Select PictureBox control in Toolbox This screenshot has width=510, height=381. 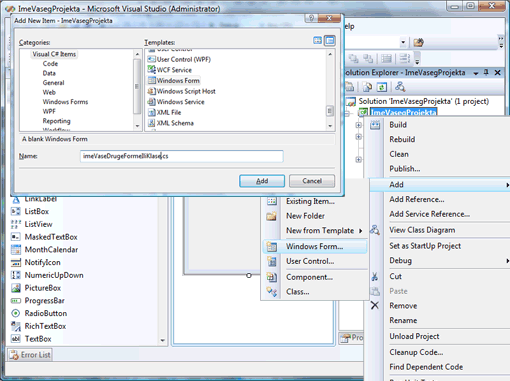[x=36, y=288]
